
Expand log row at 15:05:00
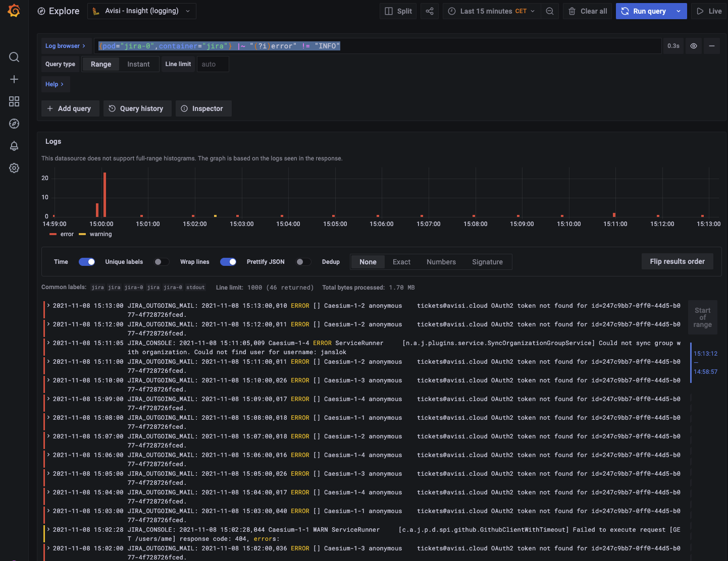48,473
